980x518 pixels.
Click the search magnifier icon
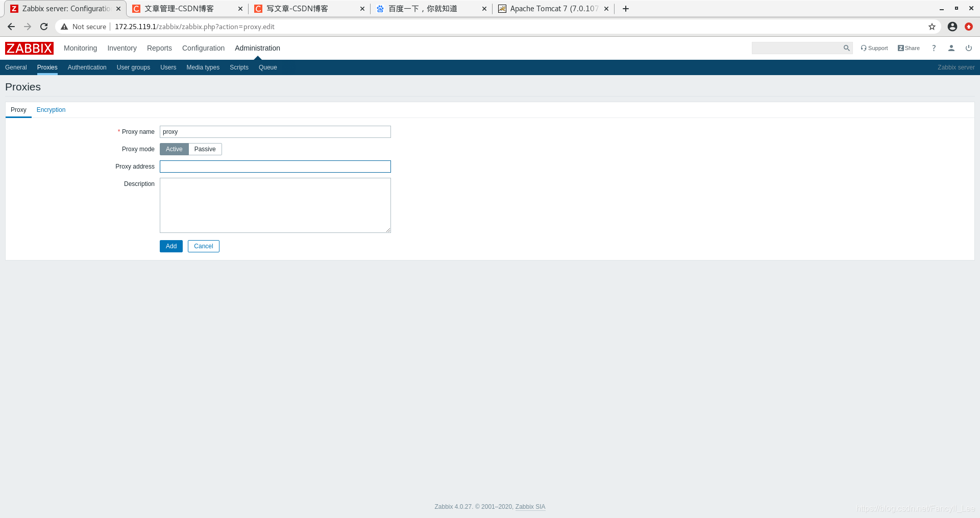pyautogui.click(x=846, y=48)
